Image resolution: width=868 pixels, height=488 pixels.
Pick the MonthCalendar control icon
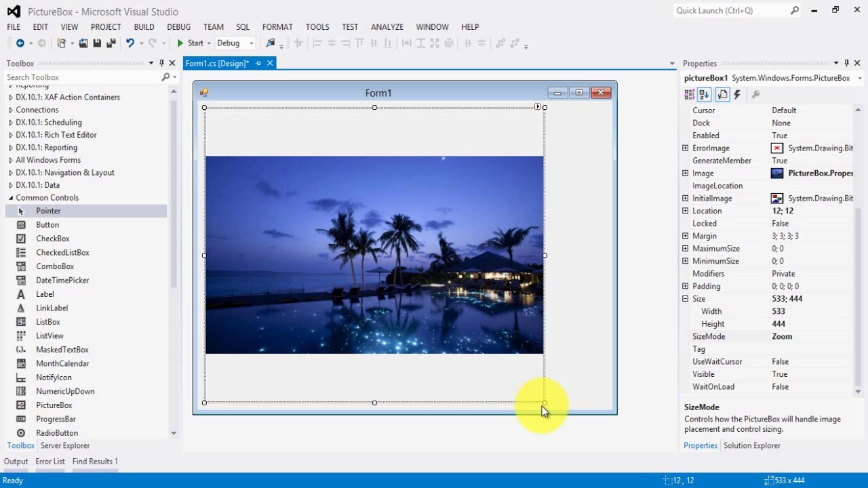click(x=21, y=364)
